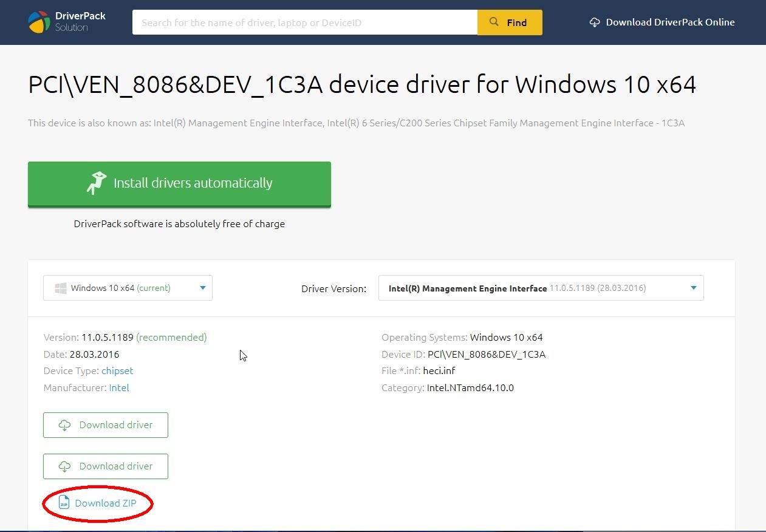Click the second Download driver button label
This screenshot has height=532, width=766.
116,466
